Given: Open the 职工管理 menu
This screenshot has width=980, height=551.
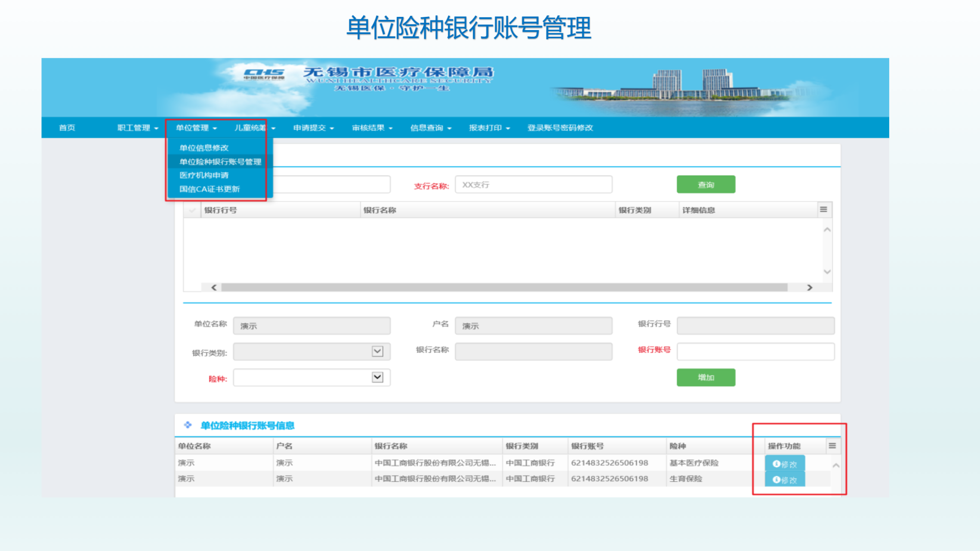Looking at the screenshot, I should tap(137, 128).
